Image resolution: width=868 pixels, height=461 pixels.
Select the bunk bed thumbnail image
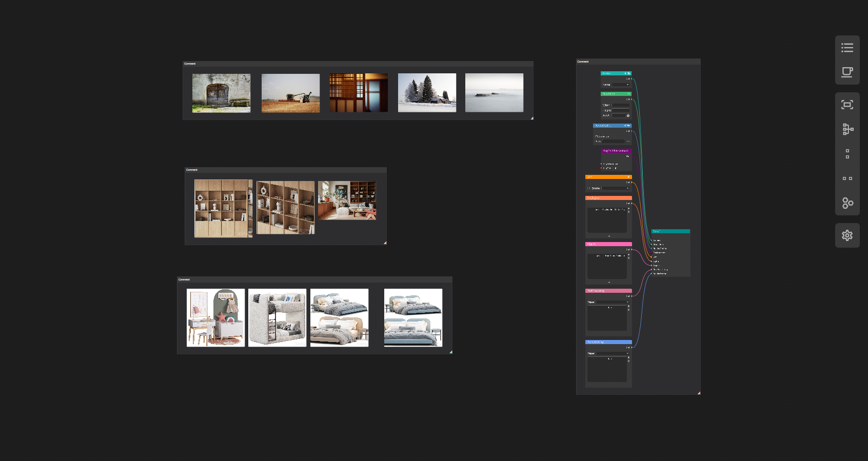(277, 317)
